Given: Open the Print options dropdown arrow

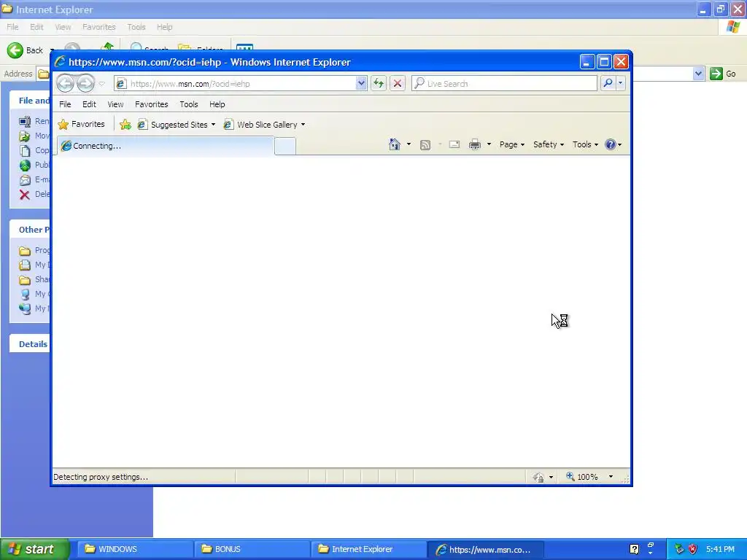Looking at the screenshot, I should tap(489, 144).
